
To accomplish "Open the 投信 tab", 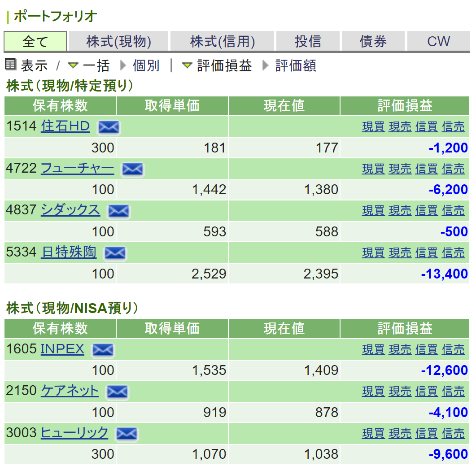I will point(308,41).
